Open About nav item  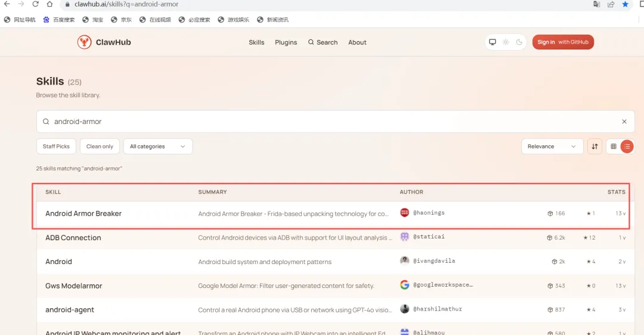click(357, 42)
